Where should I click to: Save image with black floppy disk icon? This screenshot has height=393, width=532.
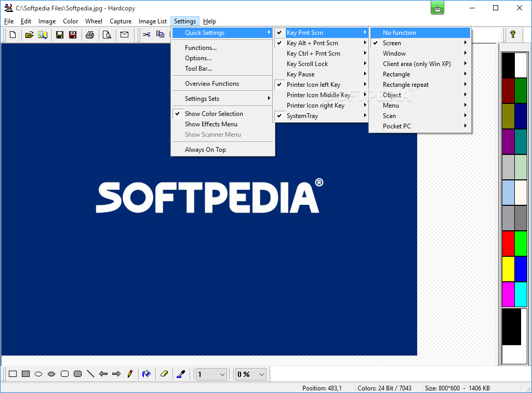click(60, 35)
